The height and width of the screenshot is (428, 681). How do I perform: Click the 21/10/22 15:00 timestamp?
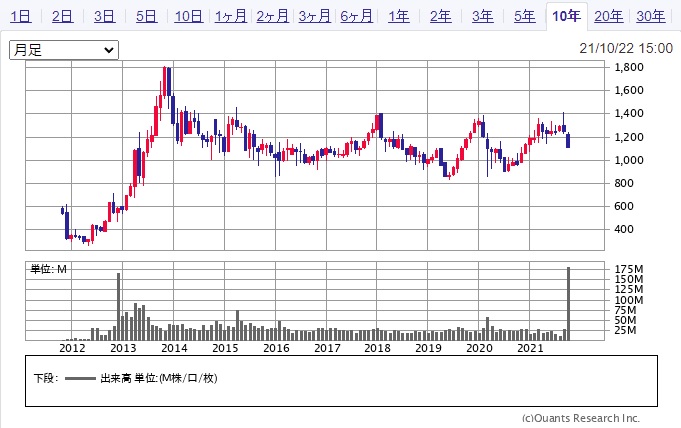(626, 48)
